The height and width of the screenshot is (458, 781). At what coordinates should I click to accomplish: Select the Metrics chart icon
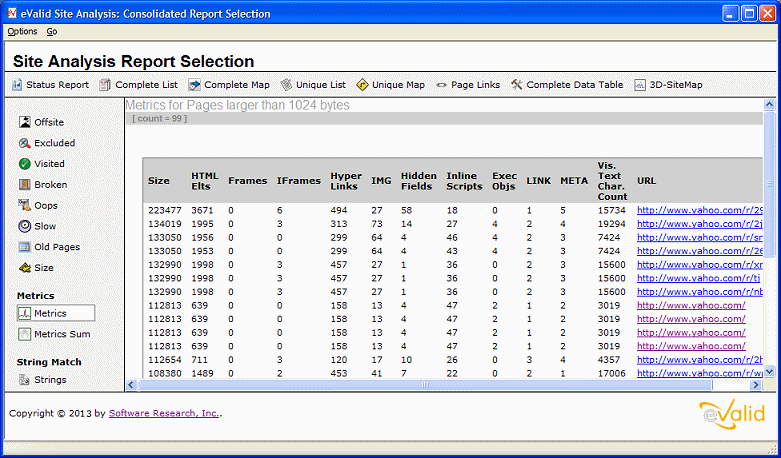[x=25, y=313]
